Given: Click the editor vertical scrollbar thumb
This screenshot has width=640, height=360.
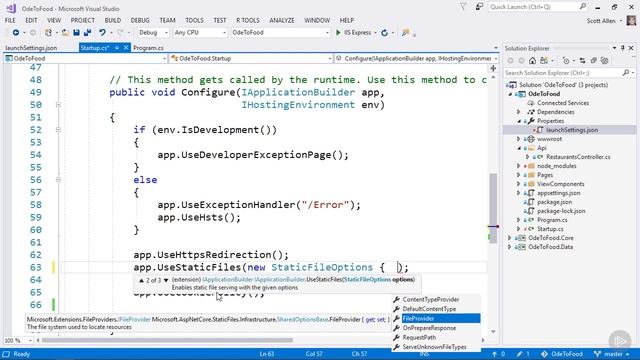Looking at the screenshot, I should click(493, 208).
